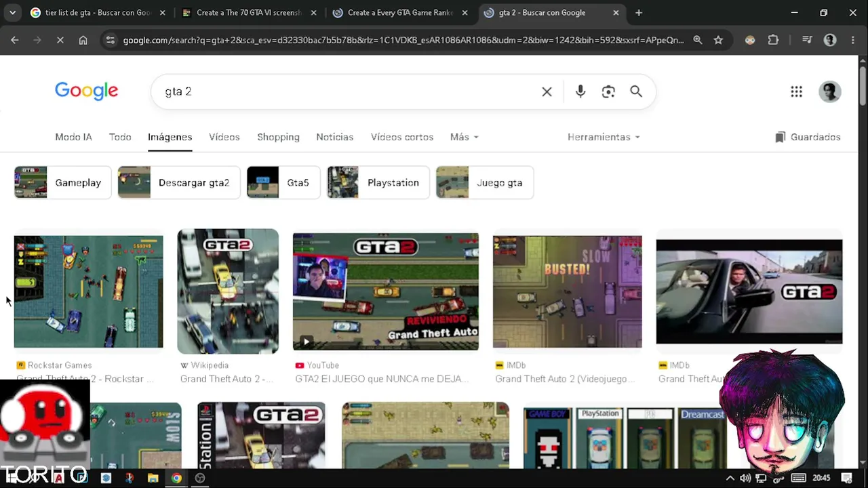Focus the address bar URL
868x488 pixels.
403,40
